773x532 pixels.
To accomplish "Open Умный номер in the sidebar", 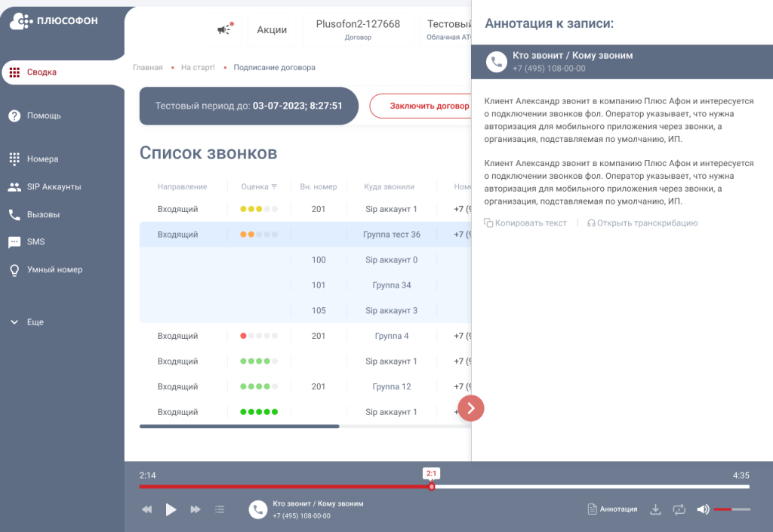I will tap(54, 269).
